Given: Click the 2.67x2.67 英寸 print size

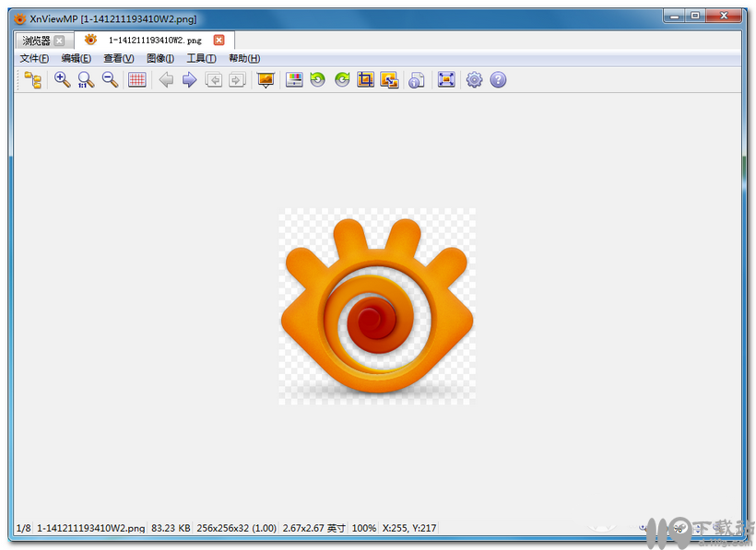Looking at the screenshot, I should click(x=313, y=528).
